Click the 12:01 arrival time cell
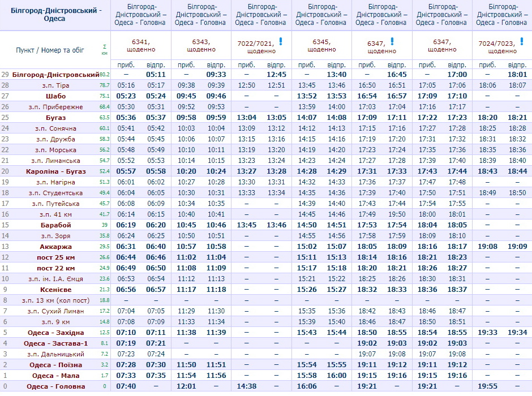The image size is (532, 396). coord(186,387)
